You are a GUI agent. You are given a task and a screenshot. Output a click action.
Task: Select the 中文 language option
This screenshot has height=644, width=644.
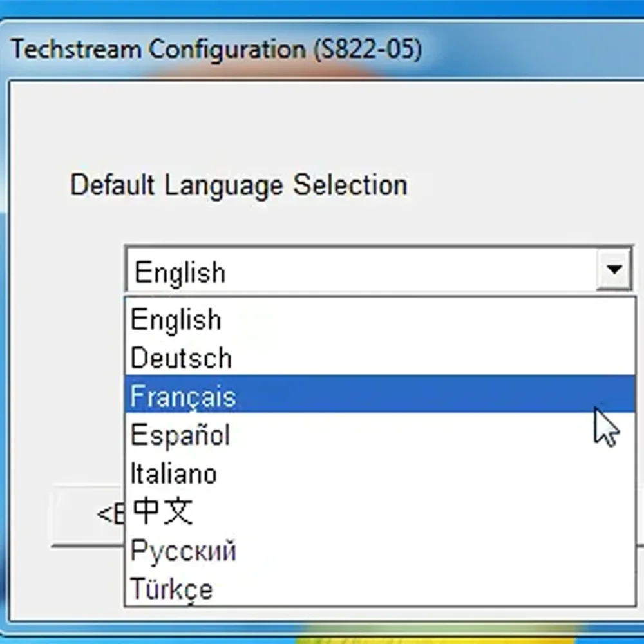pos(380,511)
